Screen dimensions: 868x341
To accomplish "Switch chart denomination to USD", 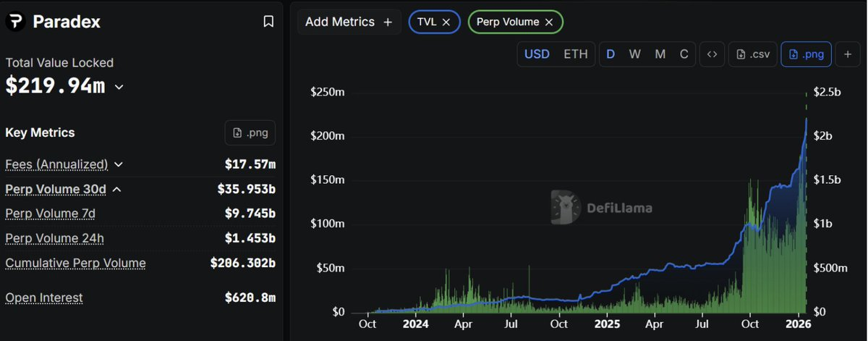I will [x=537, y=54].
